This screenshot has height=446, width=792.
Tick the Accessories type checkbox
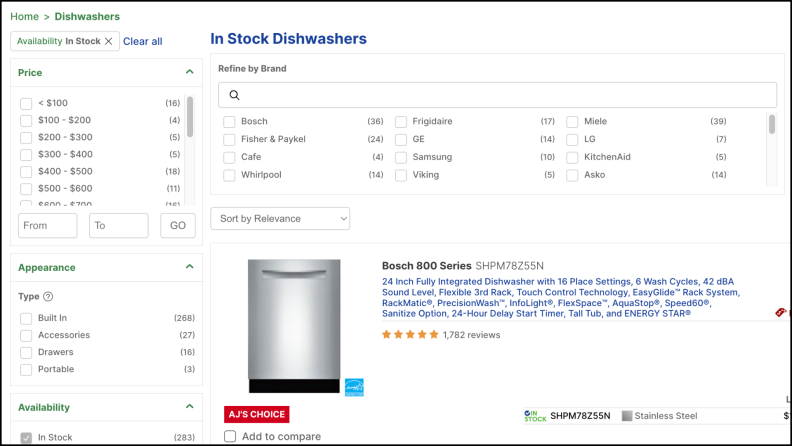[26, 336]
